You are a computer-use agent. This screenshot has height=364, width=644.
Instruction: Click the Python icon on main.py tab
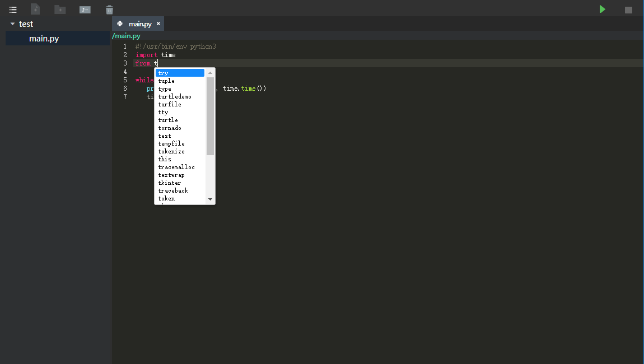120,24
